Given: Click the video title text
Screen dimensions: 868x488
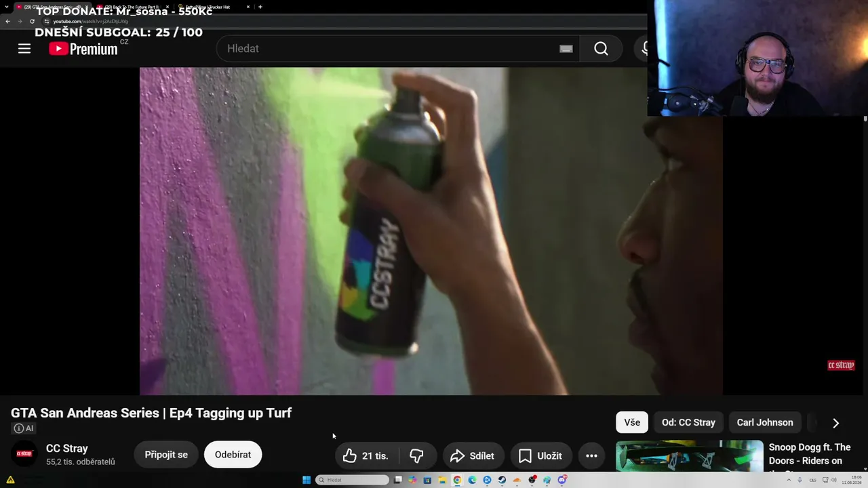Looking at the screenshot, I should click(x=151, y=413).
